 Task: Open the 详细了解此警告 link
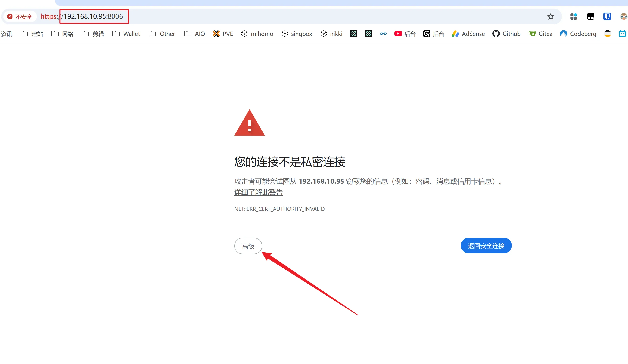click(x=258, y=192)
